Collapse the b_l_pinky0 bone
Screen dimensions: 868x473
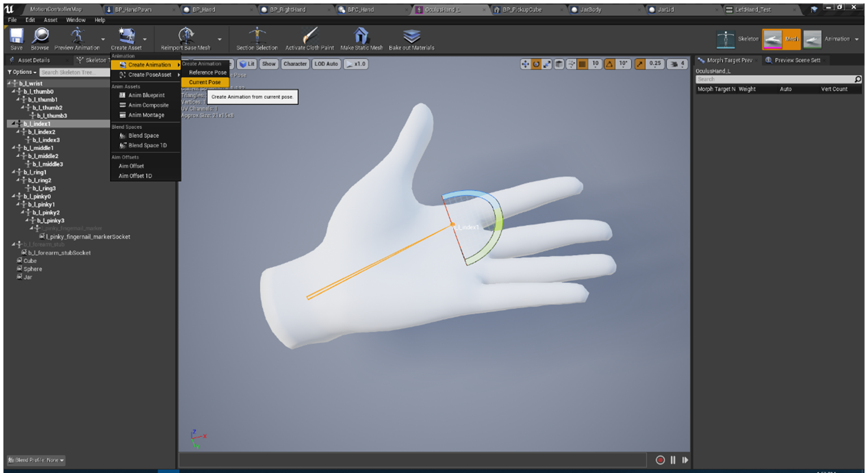pos(13,196)
